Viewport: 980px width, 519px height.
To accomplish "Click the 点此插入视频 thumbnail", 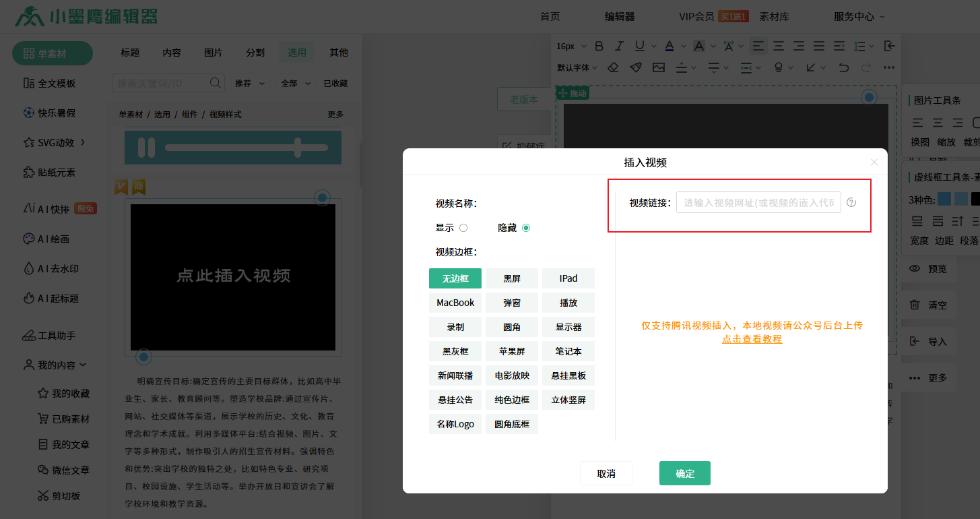I will pyautogui.click(x=233, y=277).
